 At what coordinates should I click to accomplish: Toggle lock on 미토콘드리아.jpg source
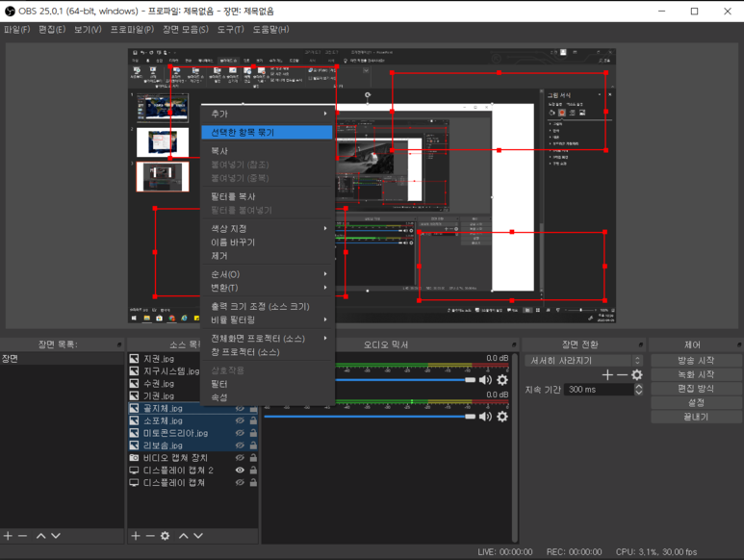click(x=253, y=433)
